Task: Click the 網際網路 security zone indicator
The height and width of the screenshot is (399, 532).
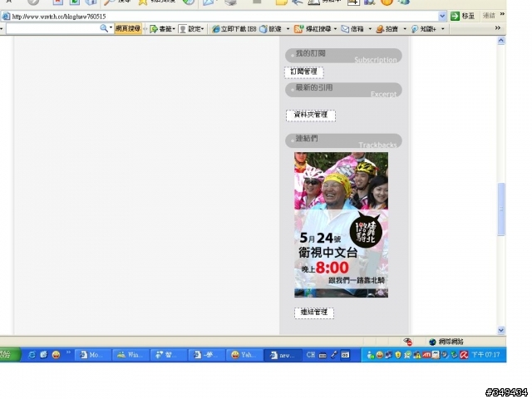Action: coord(446,342)
